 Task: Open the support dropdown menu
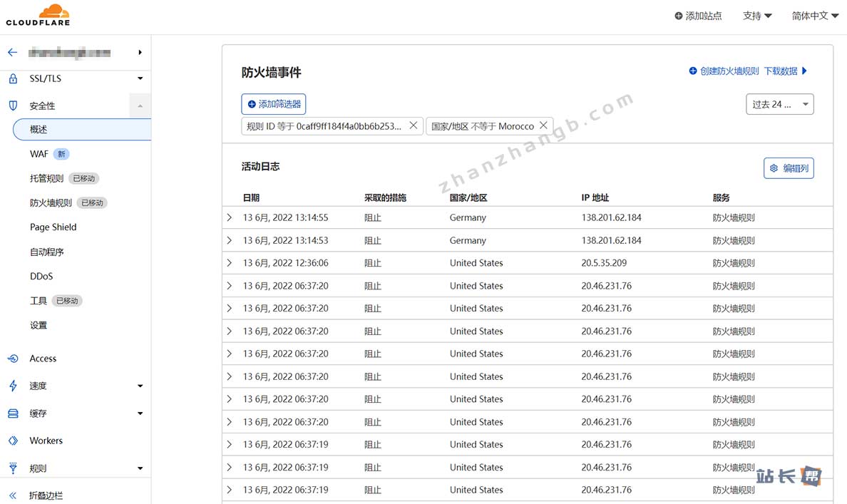coord(756,16)
